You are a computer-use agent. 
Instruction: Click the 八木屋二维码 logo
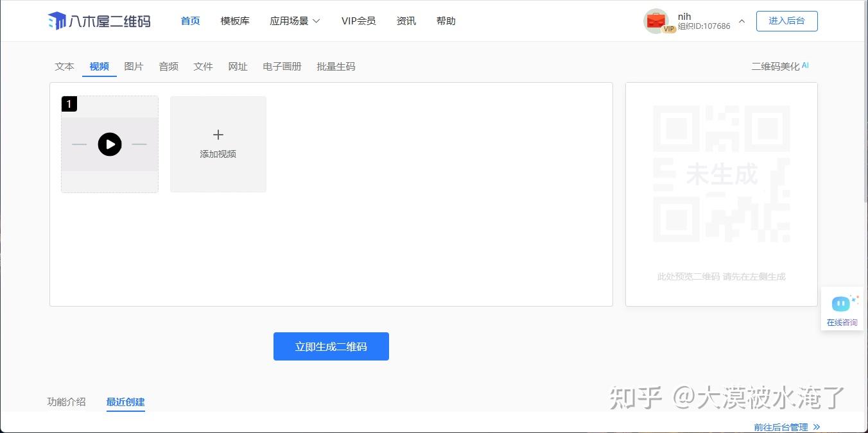(100, 21)
